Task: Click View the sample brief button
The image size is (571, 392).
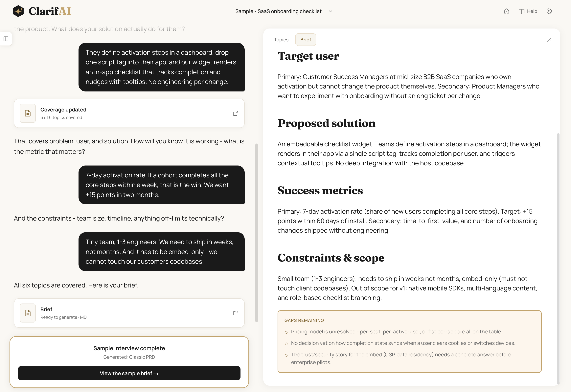Action: tap(129, 373)
